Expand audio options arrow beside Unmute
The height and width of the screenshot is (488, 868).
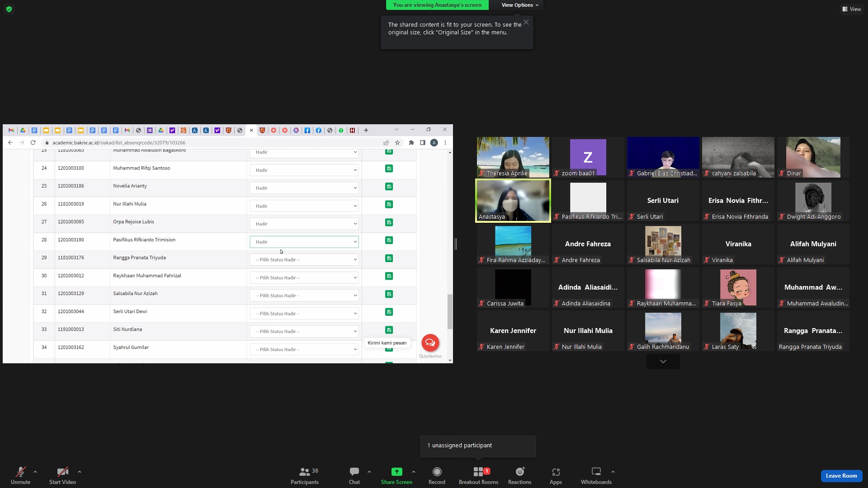click(35, 472)
